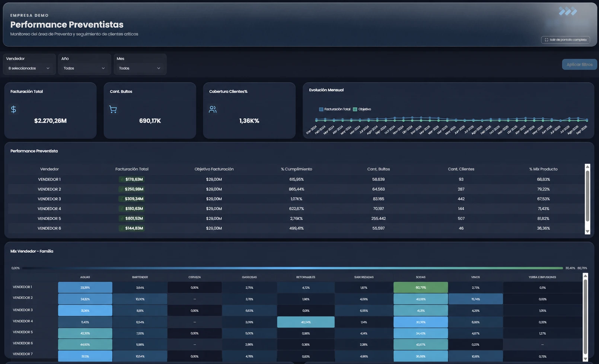Click scroll-down arrow of Performance Preventista table

[587, 232]
